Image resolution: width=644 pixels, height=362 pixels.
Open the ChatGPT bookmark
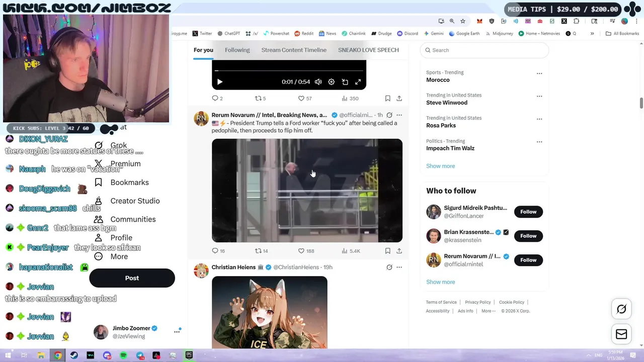tap(228, 34)
